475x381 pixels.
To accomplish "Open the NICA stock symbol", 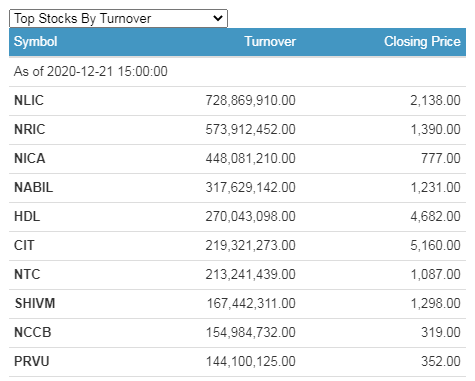I will coord(29,158).
